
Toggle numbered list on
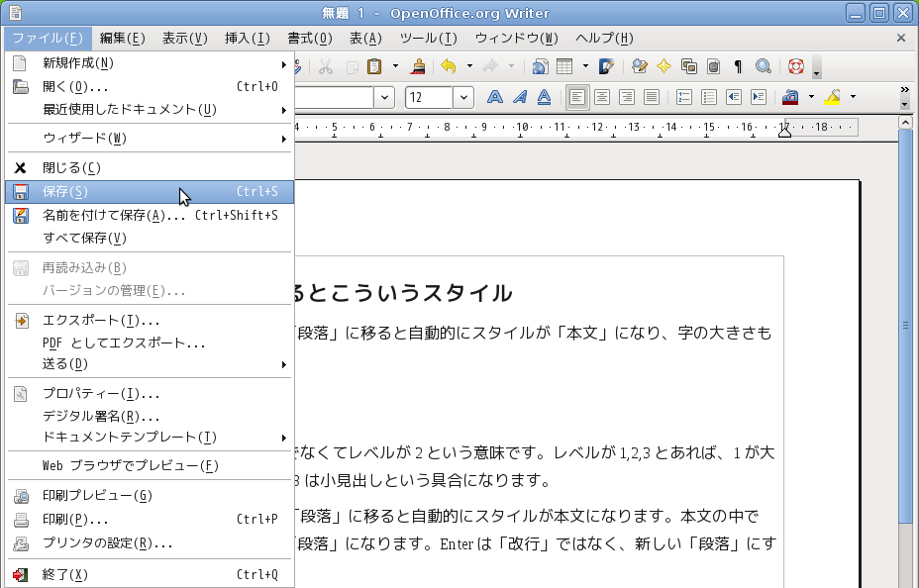pyautogui.click(x=683, y=97)
